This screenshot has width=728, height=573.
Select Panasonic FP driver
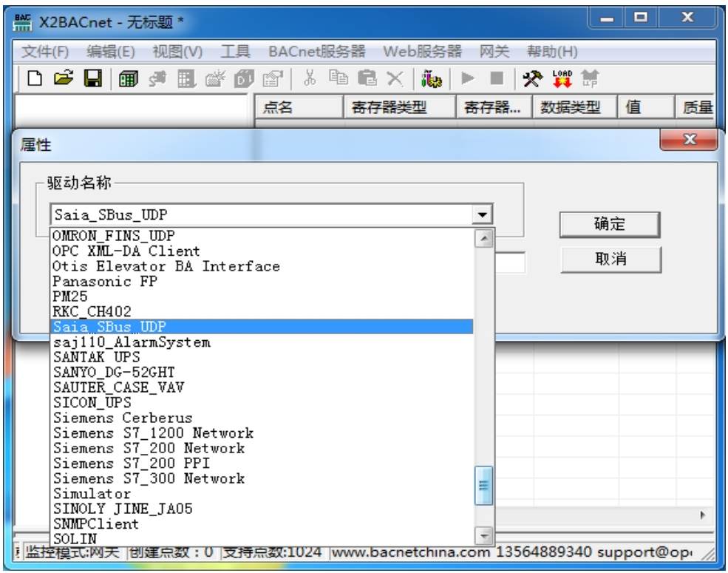tap(262, 281)
